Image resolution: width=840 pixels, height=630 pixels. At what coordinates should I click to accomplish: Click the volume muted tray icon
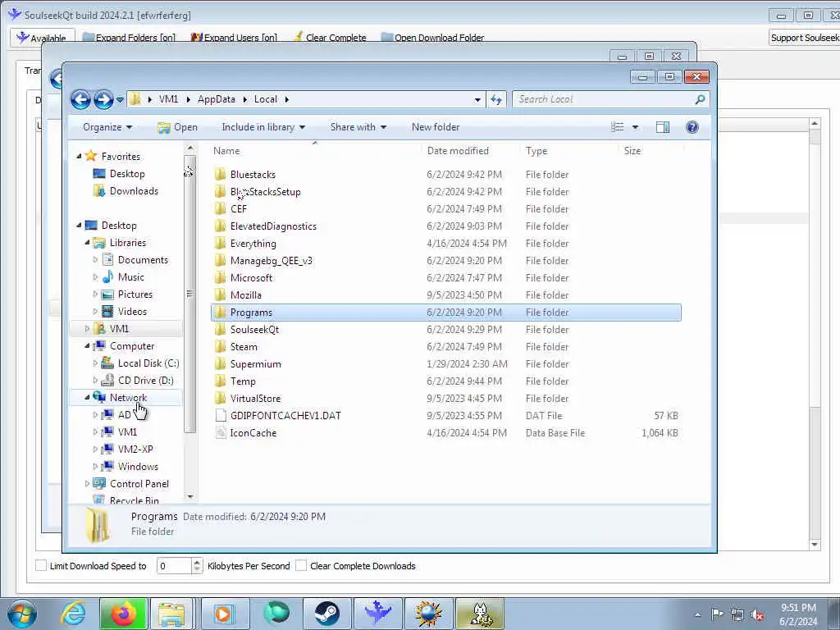coord(757,614)
